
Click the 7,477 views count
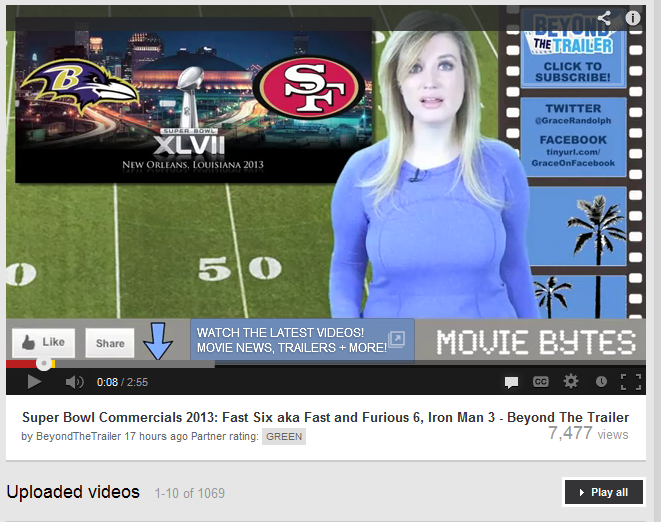click(588, 433)
